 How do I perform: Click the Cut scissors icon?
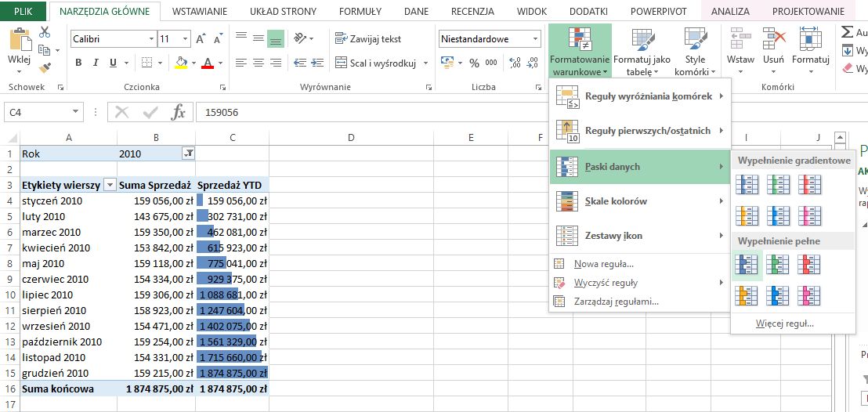(x=44, y=32)
